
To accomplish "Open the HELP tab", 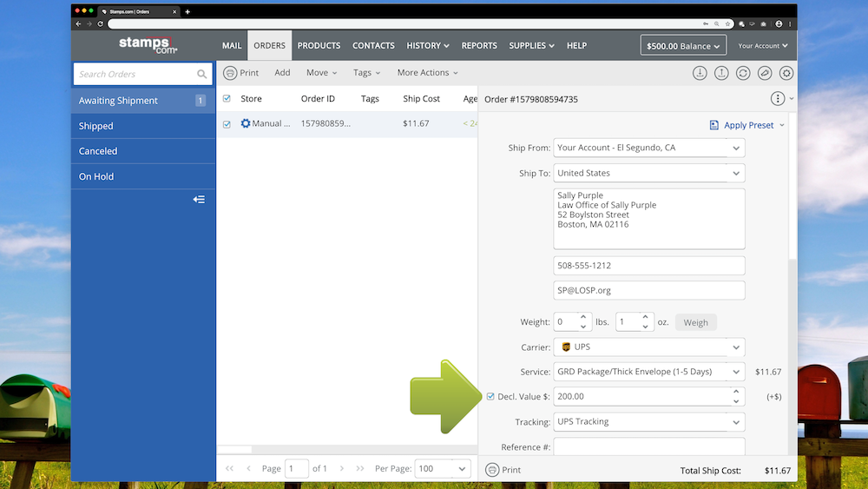I will click(x=576, y=45).
